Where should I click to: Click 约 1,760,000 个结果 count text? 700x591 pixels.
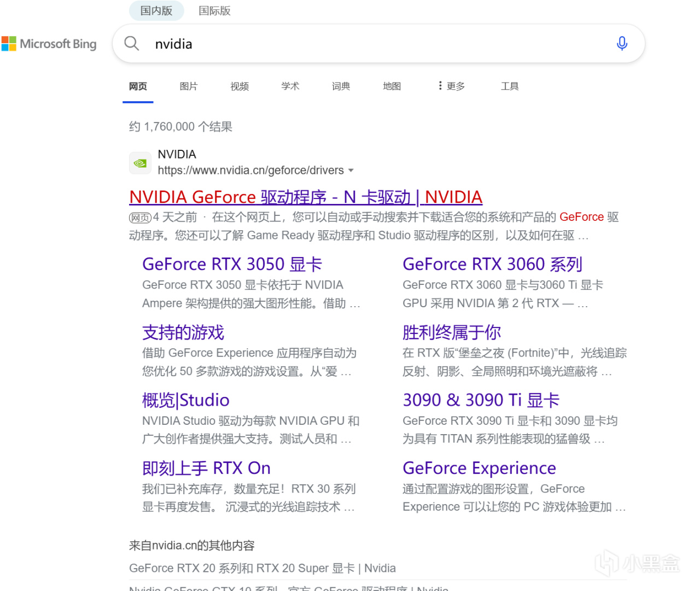(180, 127)
